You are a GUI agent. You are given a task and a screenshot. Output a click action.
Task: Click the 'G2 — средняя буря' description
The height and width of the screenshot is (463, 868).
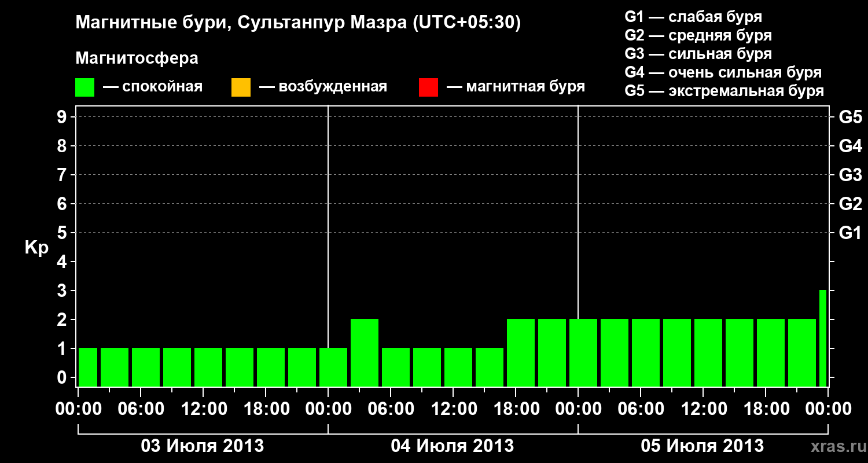[x=698, y=35]
